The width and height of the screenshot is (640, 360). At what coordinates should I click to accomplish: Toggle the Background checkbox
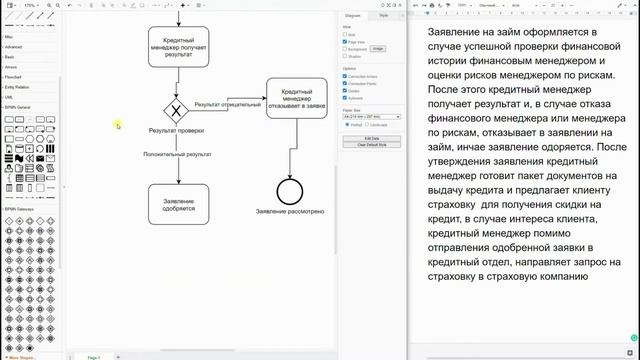click(345, 49)
